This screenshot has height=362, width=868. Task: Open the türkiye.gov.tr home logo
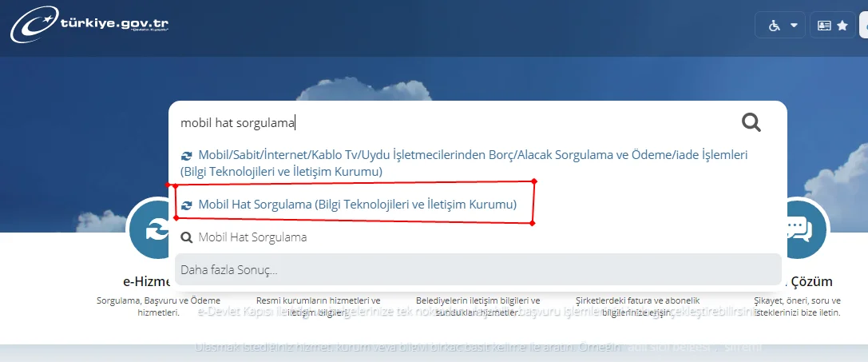coord(89,25)
